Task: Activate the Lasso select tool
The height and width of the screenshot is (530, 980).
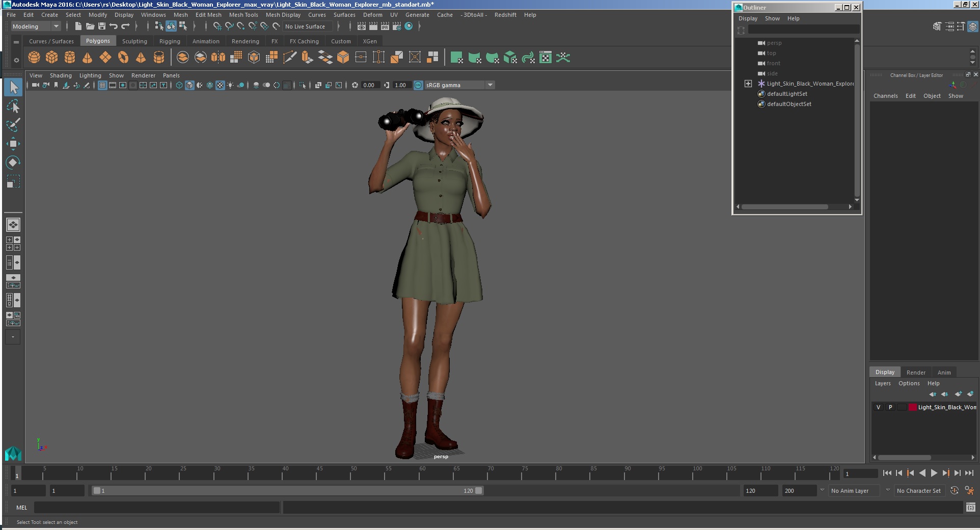Action: [13, 106]
